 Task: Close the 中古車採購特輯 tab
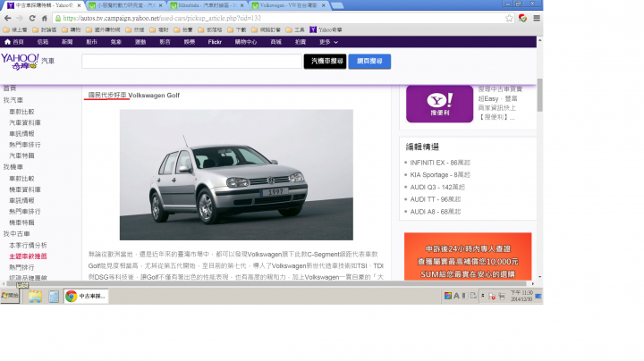[x=79, y=5]
